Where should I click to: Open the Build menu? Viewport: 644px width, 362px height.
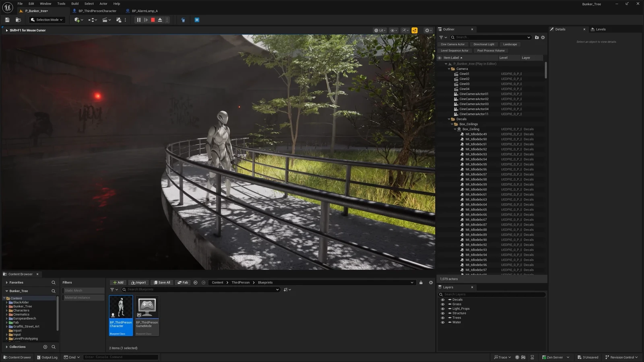(75, 4)
